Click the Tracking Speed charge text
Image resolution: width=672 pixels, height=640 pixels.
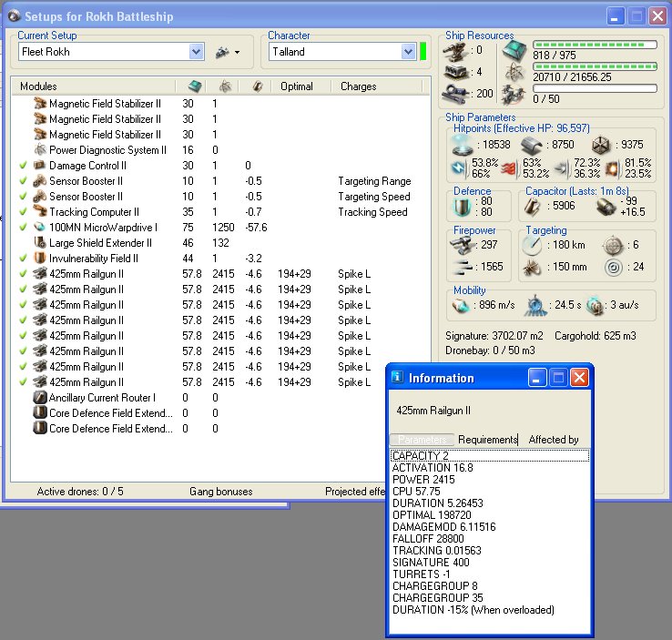(372, 212)
